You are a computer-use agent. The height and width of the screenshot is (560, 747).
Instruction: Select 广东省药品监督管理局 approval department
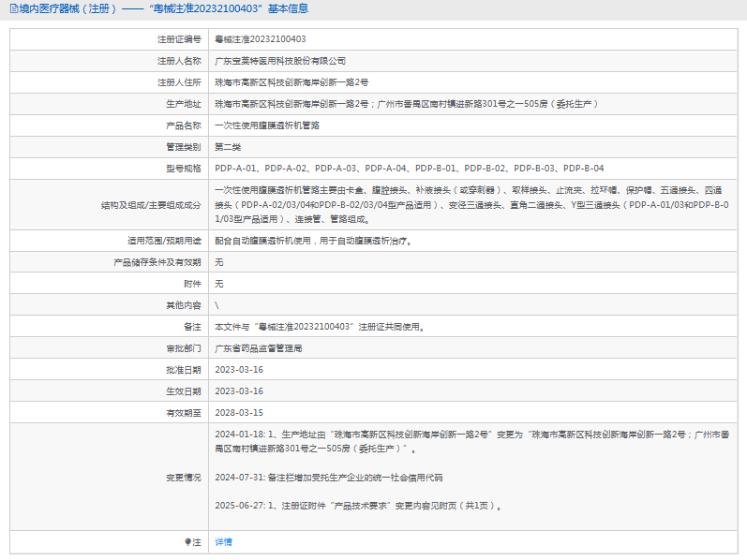pyautogui.click(x=258, y=348)
